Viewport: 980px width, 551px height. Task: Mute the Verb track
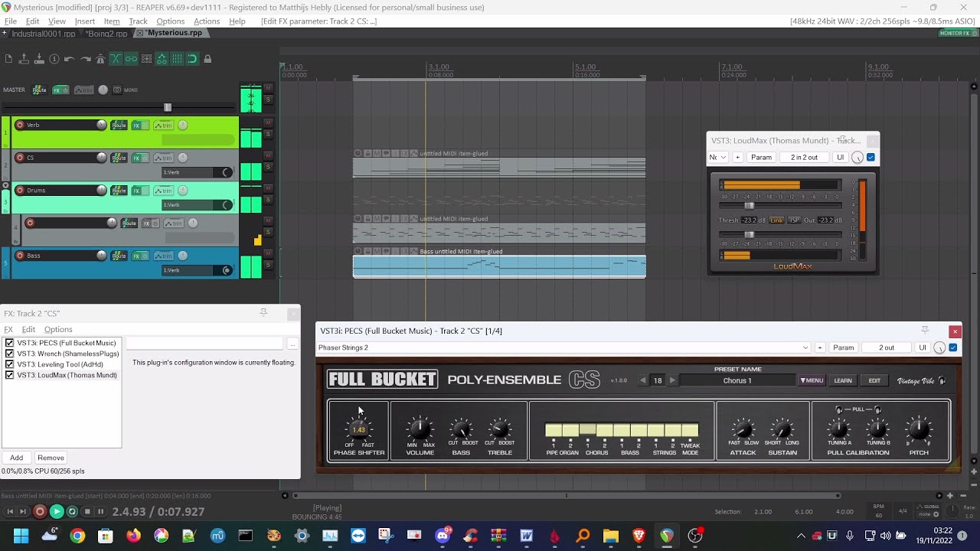tap(268, 122)
